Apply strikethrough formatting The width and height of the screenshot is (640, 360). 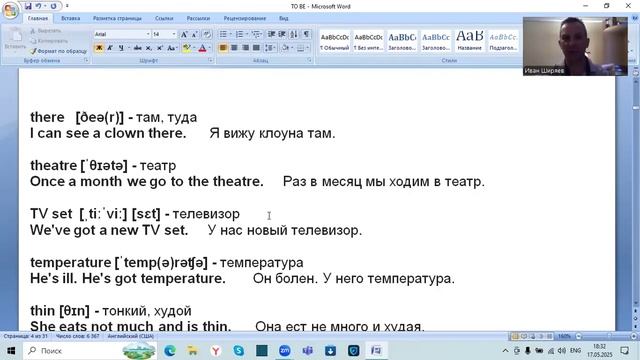pyautogui.click(x=138, y=48)
